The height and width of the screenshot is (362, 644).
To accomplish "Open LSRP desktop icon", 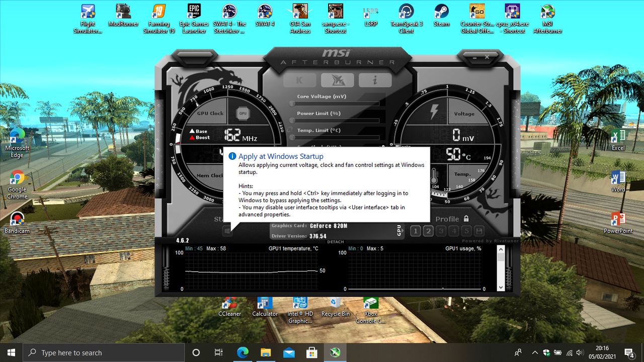I will (x=371, y=16).
